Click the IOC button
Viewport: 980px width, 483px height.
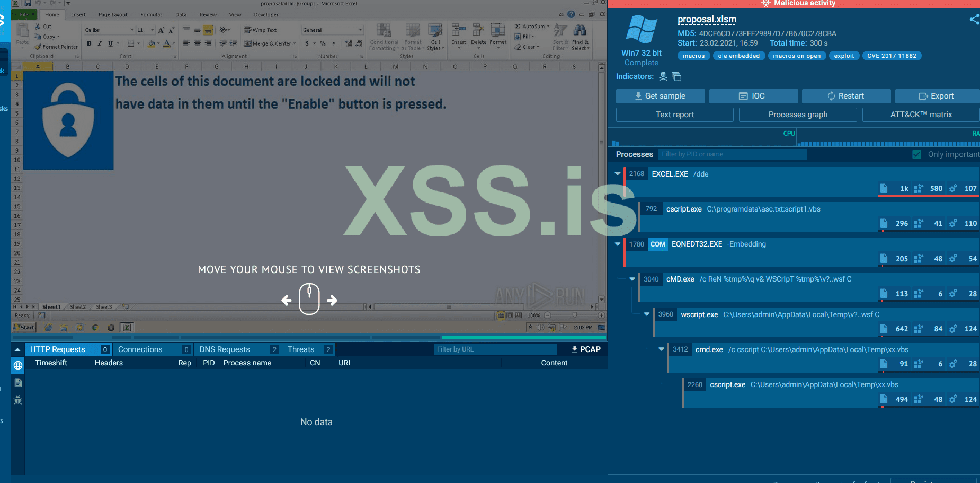pyautogui.click(x=753, y=96)
